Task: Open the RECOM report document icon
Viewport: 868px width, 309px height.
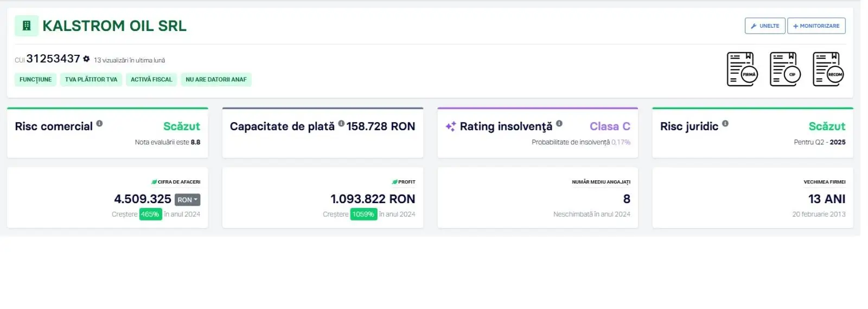Action: (x=828, y=70)
